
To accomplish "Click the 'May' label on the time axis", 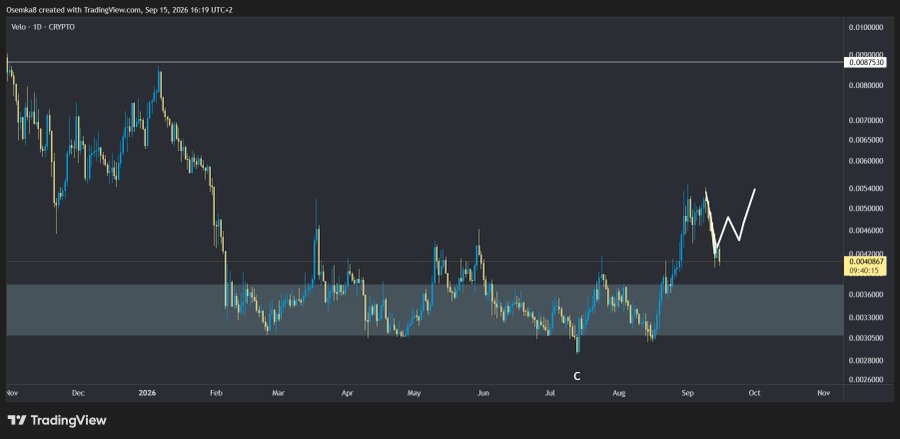I will (414, 393).
